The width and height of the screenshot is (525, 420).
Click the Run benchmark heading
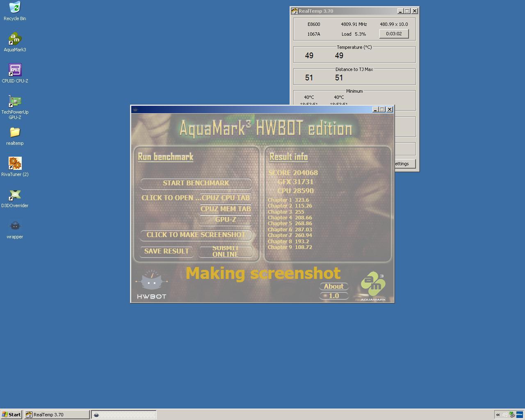(165, 157)
